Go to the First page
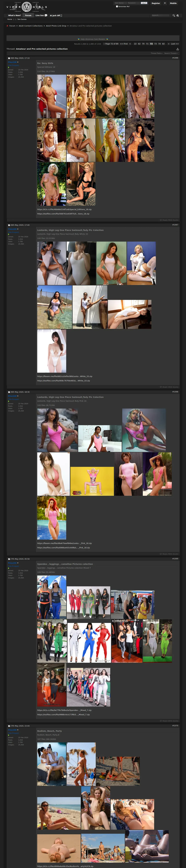The width and height of the screenshot is (186, 868). point(124,44)
